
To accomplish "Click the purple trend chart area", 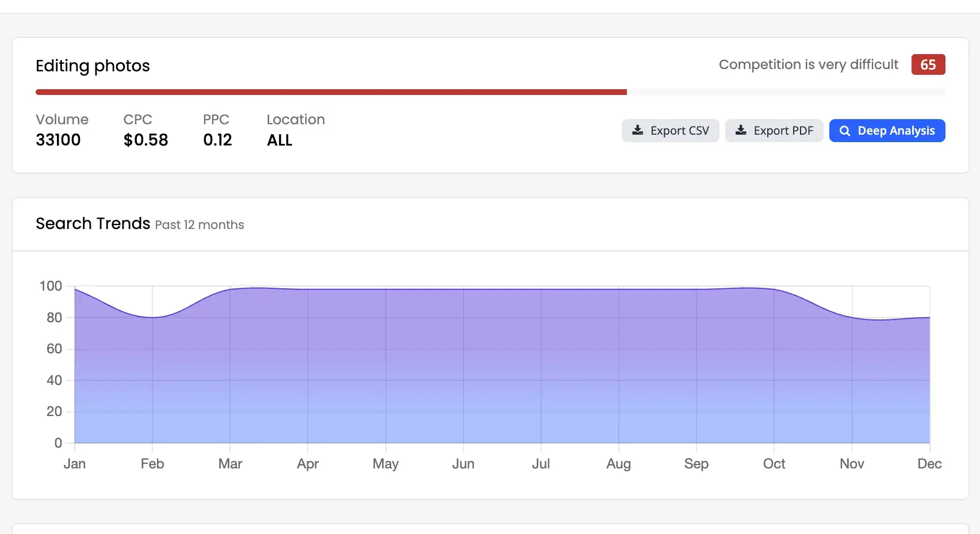I will (460, 368).
